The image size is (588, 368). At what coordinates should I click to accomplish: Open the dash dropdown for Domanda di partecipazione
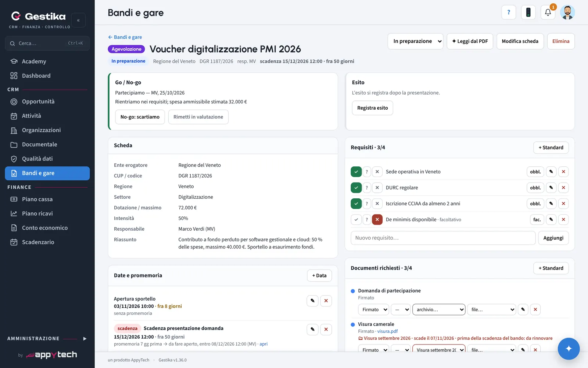point(401,309)
